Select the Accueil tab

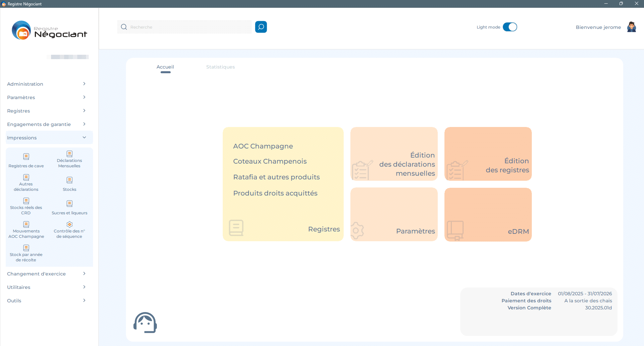coord(165,67)
